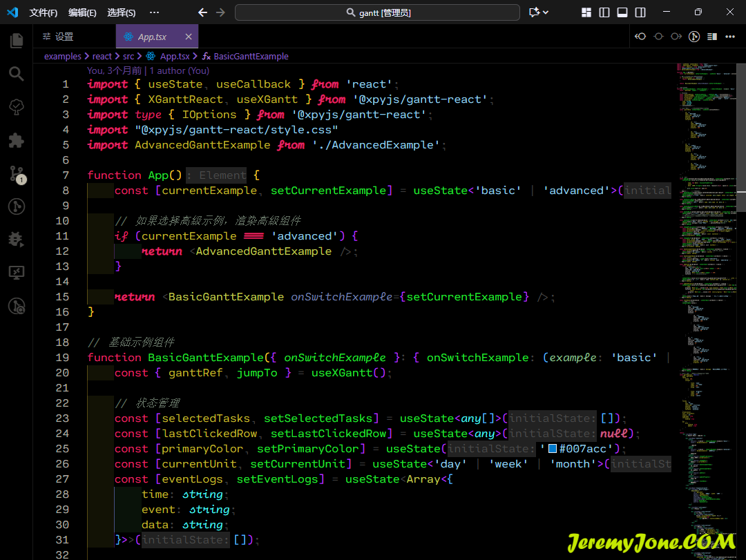This screenshot has height=560, width=746.
Task: Open the Extensions puzzle-piece view
Action: tap(17, 140)
